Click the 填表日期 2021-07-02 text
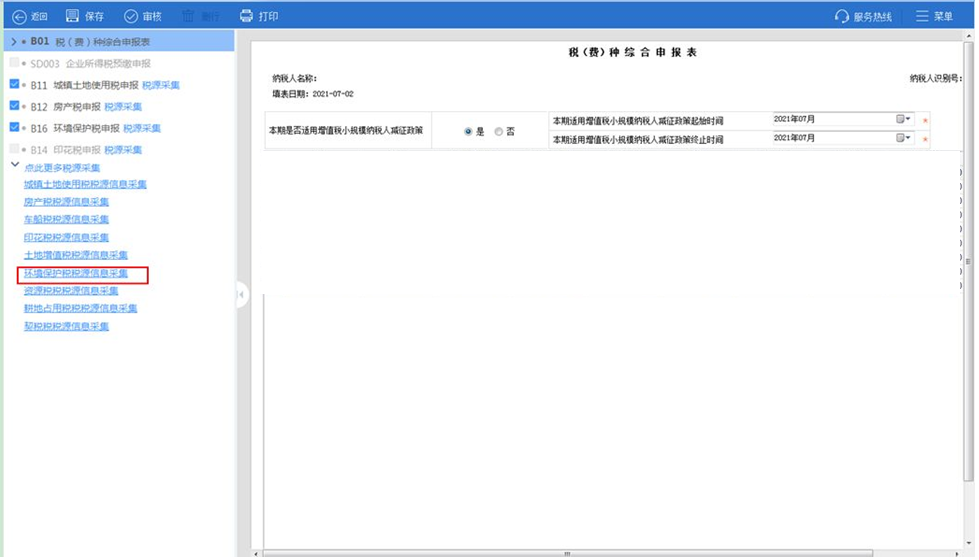 [313, 94]
